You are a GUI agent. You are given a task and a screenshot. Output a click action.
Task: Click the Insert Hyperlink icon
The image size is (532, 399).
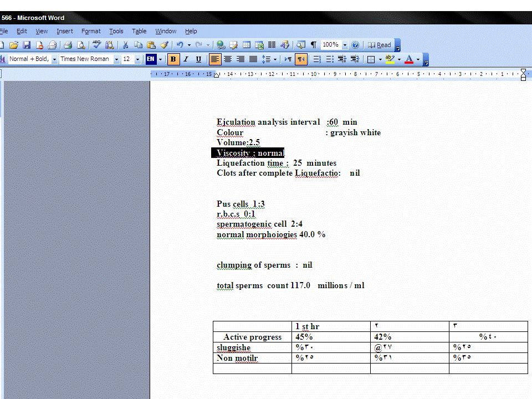(x=221, y=45)
